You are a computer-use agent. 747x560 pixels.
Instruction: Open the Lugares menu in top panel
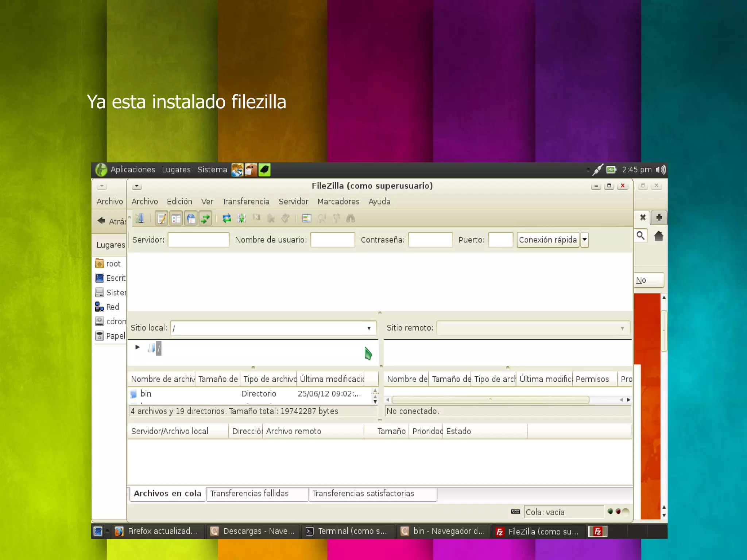176,170
